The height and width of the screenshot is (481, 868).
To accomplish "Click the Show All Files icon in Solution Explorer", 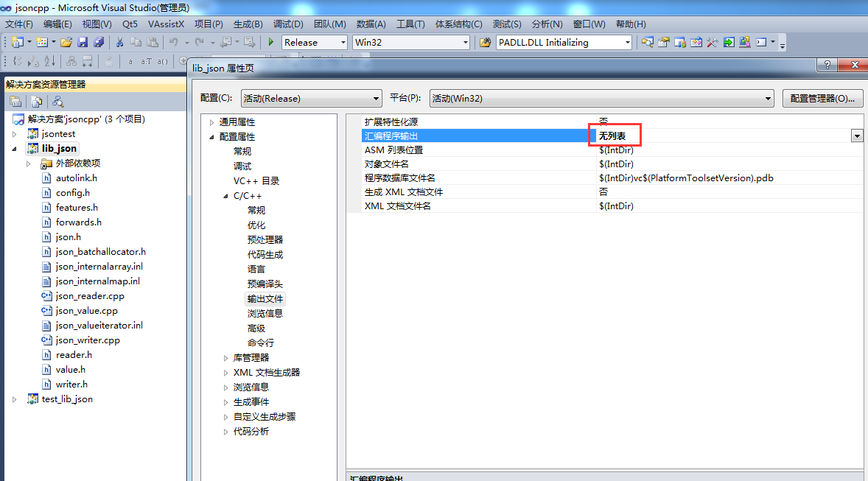I will coord(37,102).
